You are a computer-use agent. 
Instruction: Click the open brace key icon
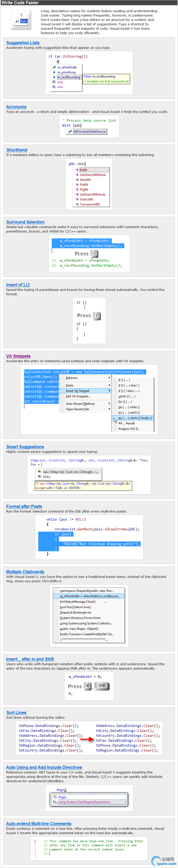(97, 315)
